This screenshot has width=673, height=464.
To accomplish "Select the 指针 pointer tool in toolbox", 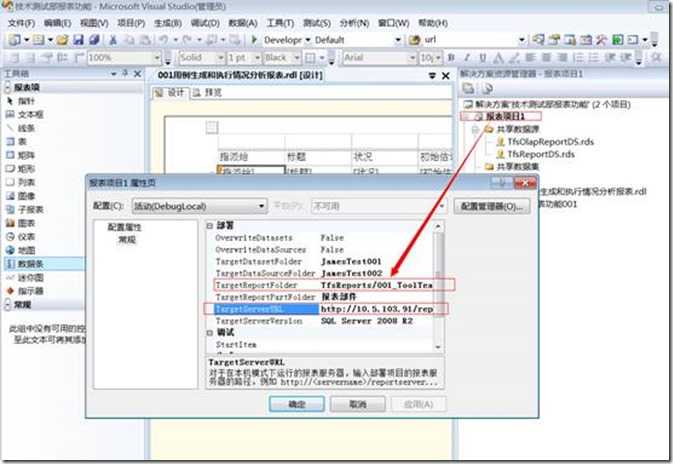I will click(x=26, y=101).
